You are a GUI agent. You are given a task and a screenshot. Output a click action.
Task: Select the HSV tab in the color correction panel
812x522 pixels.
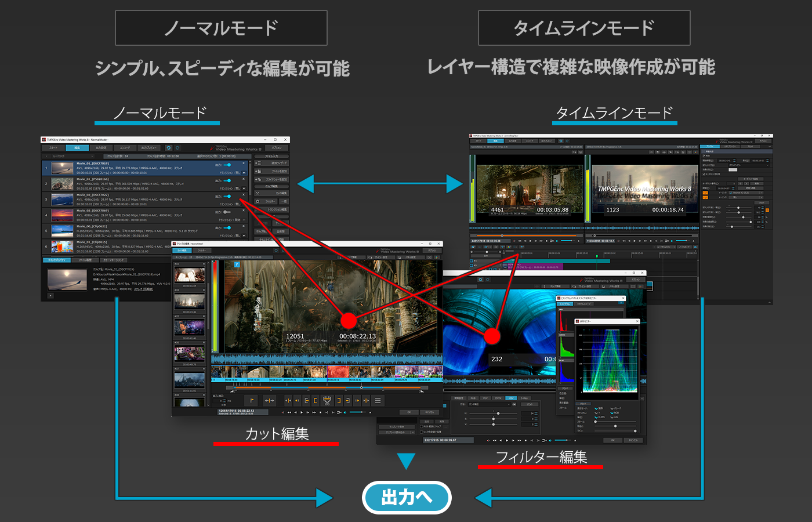(x=511, y=398)
